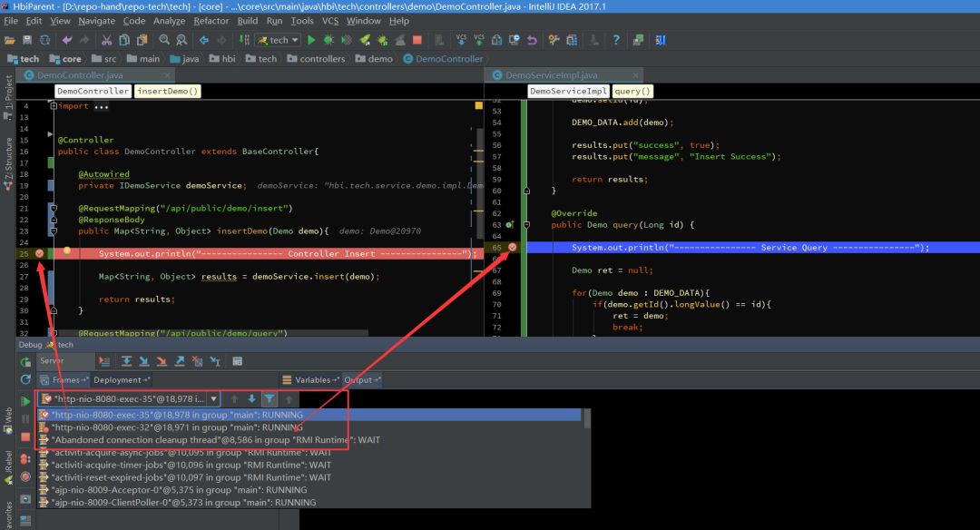Open the http-nio-8080-exec-35 thread dropdown
The width and height of the screenshot is (980, 530).
[213, 398]
